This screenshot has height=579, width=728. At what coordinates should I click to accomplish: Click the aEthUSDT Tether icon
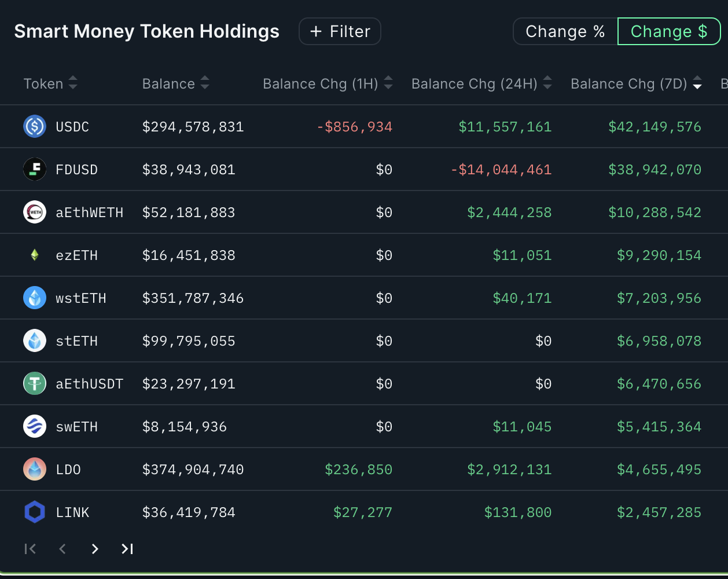(35, 383)
